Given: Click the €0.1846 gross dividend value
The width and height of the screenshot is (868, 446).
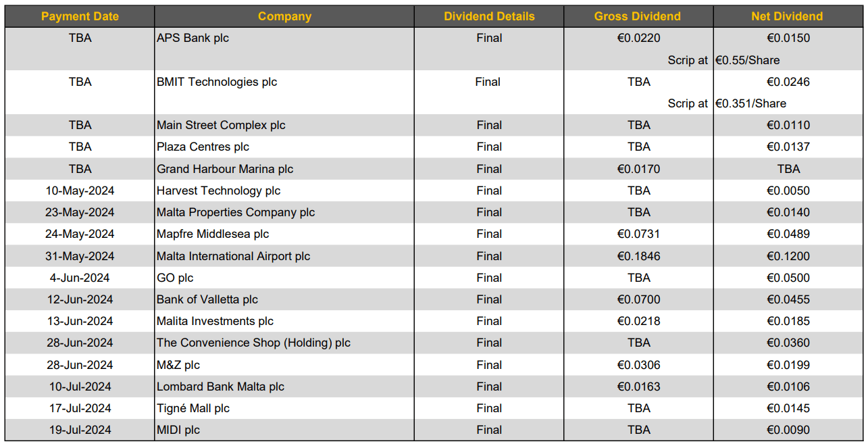Looking at the screenshot, I should tap(638, 256).
